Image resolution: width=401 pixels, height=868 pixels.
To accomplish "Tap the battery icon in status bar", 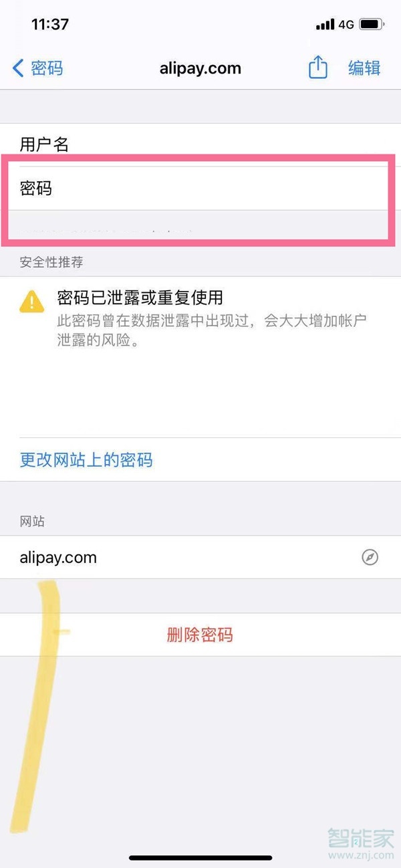I will click(x=372, y=25).
